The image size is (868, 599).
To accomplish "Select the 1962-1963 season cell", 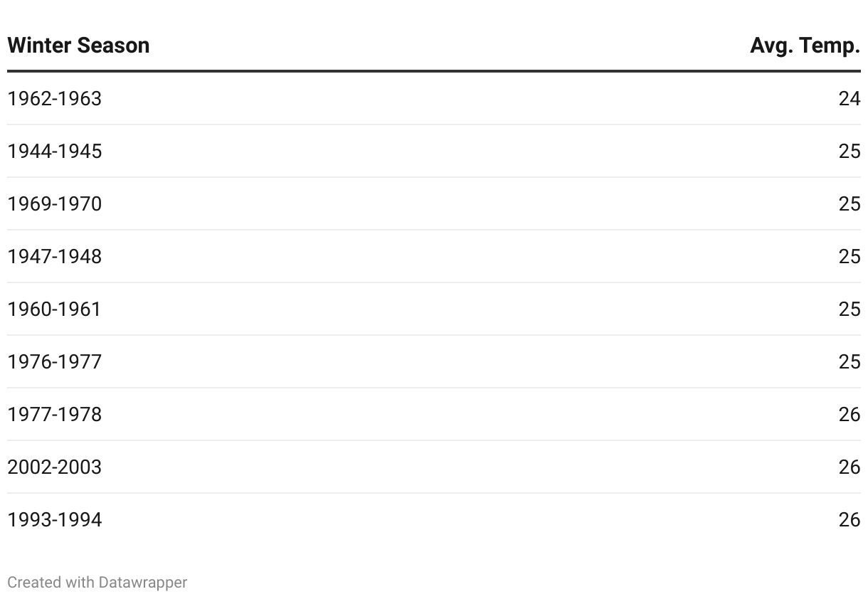I will point(55,98).
